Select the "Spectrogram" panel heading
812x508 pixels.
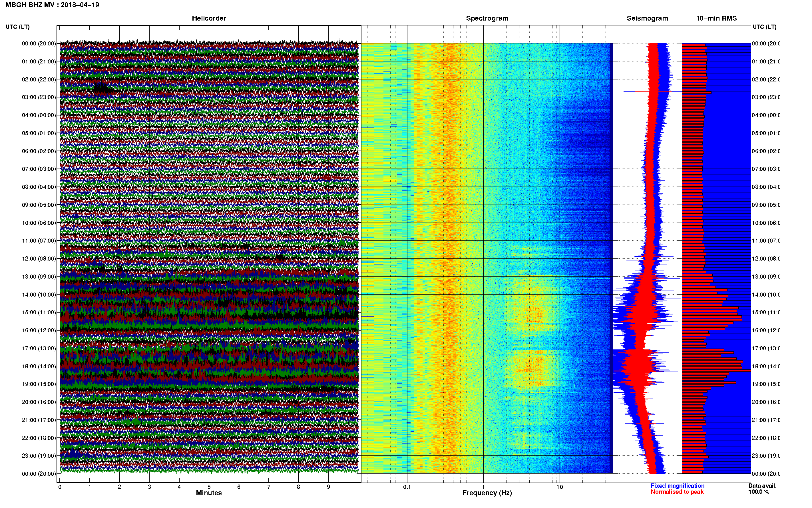pyautogui.click(x=487, y=18)
